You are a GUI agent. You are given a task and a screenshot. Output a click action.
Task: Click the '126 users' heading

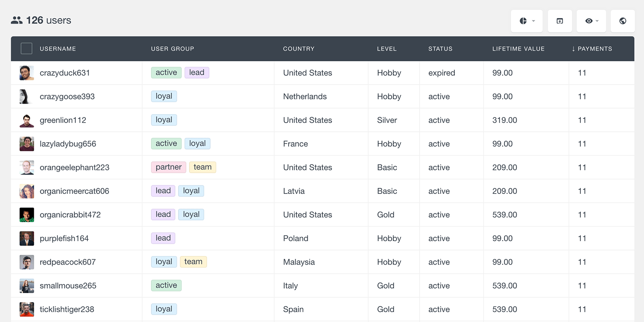pos(48,20)
